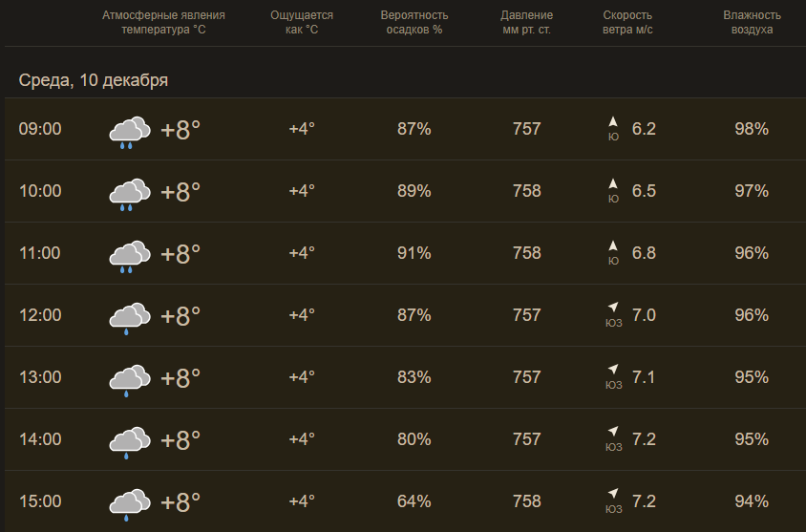Click the rain cloud icon at 09:00
The width and height of the screenshot is (806, 532).
130,132
